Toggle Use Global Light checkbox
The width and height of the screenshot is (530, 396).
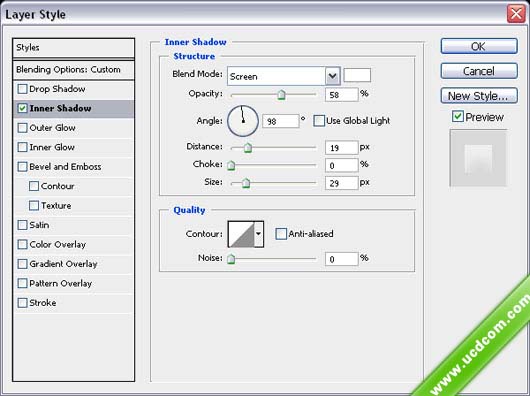[319, 121]
